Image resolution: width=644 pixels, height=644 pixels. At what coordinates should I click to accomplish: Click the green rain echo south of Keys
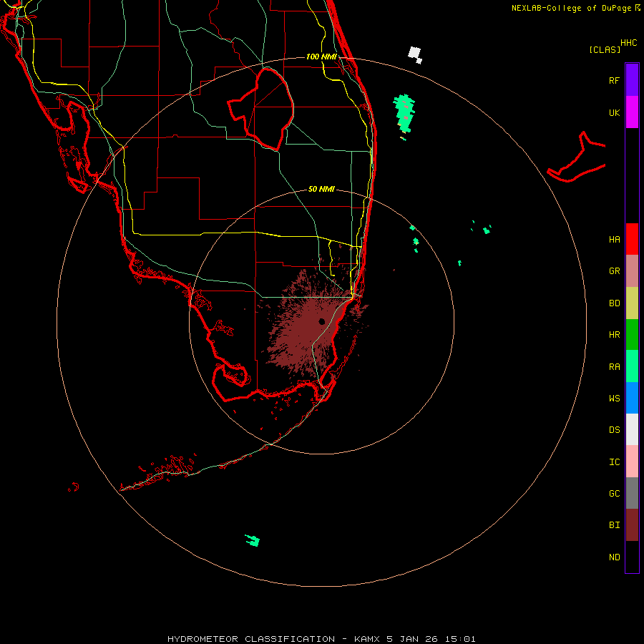[x=252, y=540]
